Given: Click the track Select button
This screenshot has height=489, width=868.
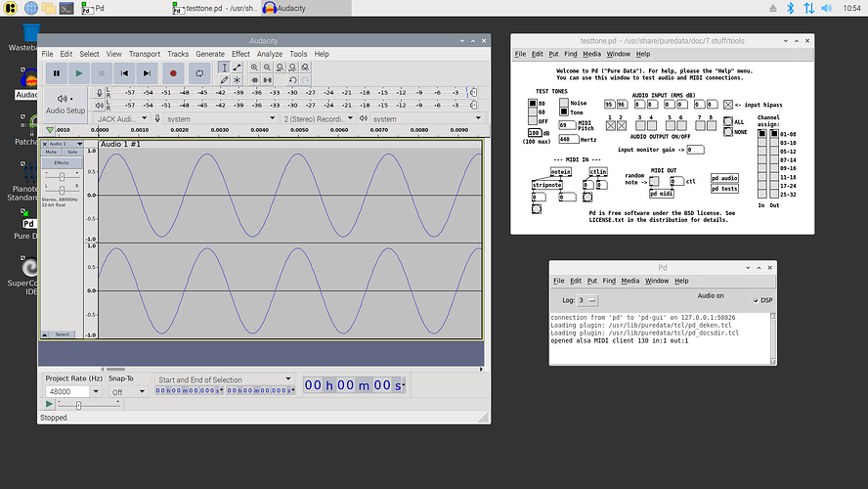Looking at the screenshot, I should pos(62,334).
